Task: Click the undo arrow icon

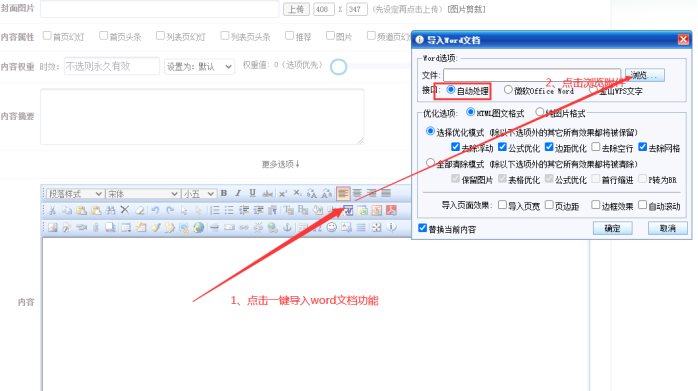Action: [x=154, y=210]
